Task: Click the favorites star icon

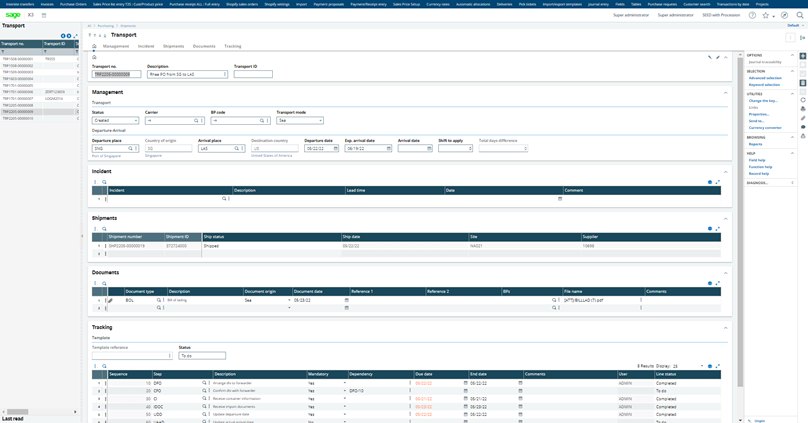Action: [766, 15]
